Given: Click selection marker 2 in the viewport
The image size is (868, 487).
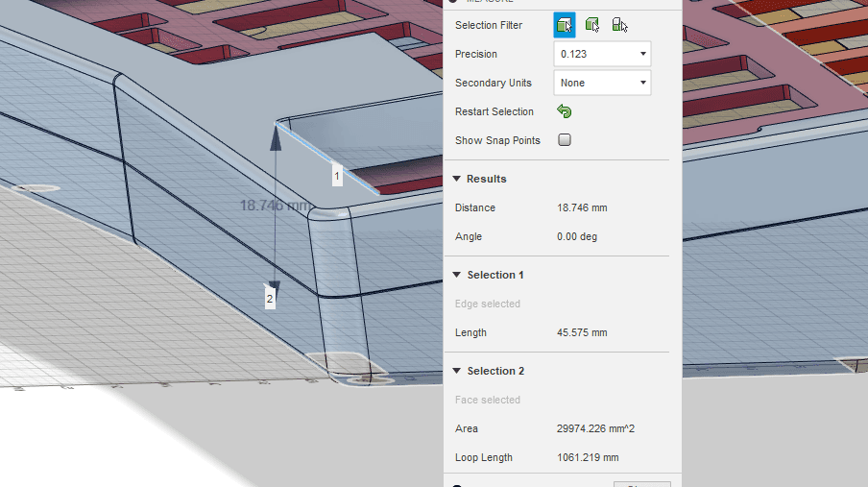Looking at the screenshot, I should [270, 299].
